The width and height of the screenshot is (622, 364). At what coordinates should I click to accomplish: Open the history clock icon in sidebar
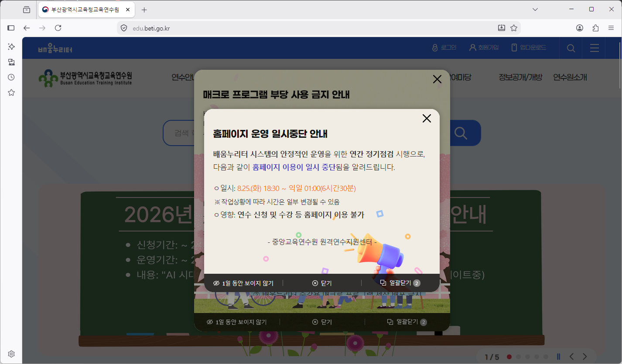coord(11,77)
